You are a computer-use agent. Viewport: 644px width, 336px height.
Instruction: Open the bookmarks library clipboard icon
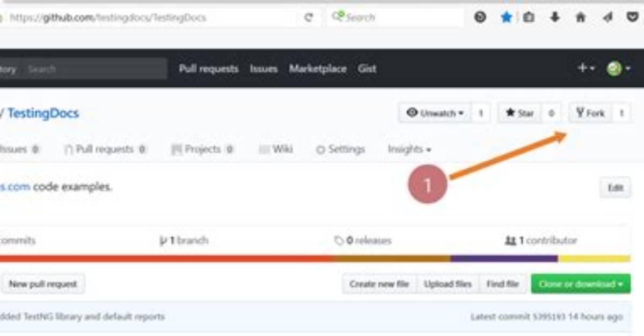(529, 18)
